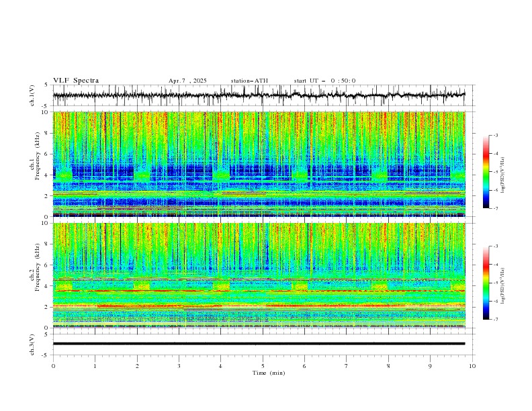Click the log(PSD) label beside ch.1 colorbar
This screenshot has width=532, height=411.
[x=502, y=175]
